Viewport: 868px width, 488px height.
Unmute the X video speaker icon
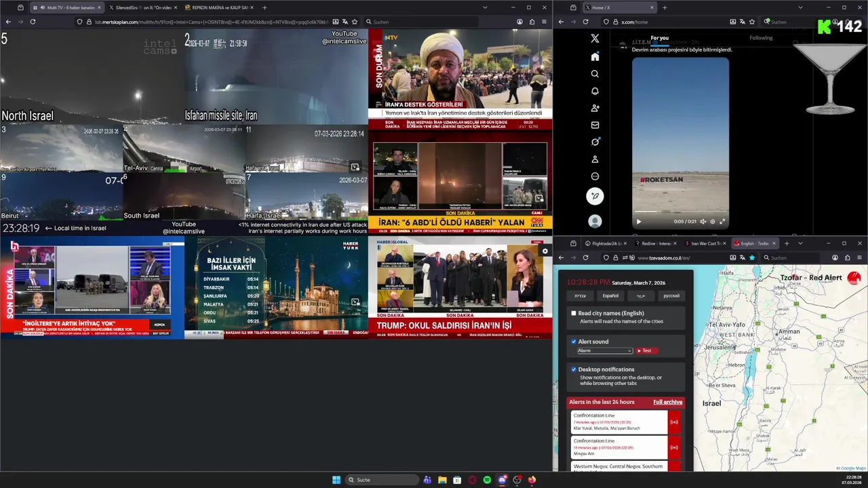click(703, 222)
